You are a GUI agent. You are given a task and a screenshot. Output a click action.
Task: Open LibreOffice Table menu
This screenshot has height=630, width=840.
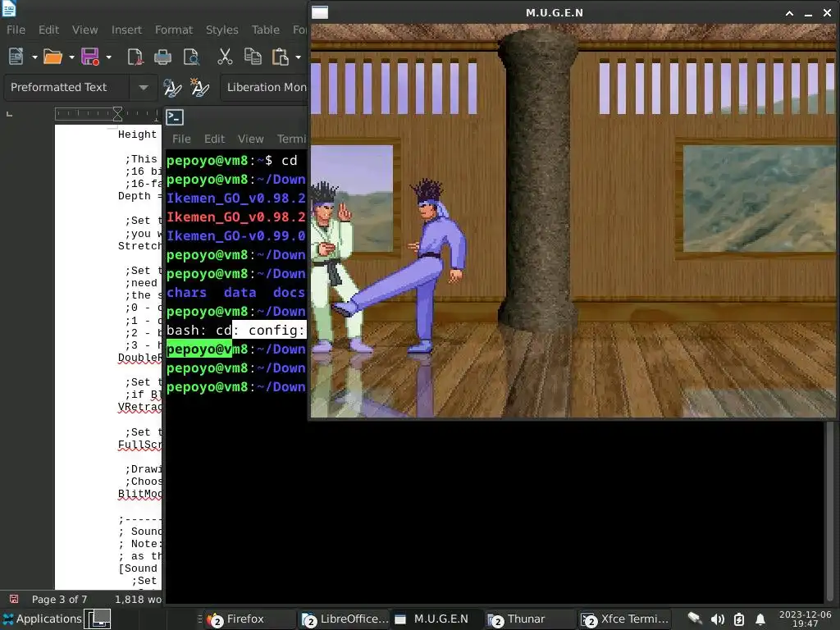266,30
